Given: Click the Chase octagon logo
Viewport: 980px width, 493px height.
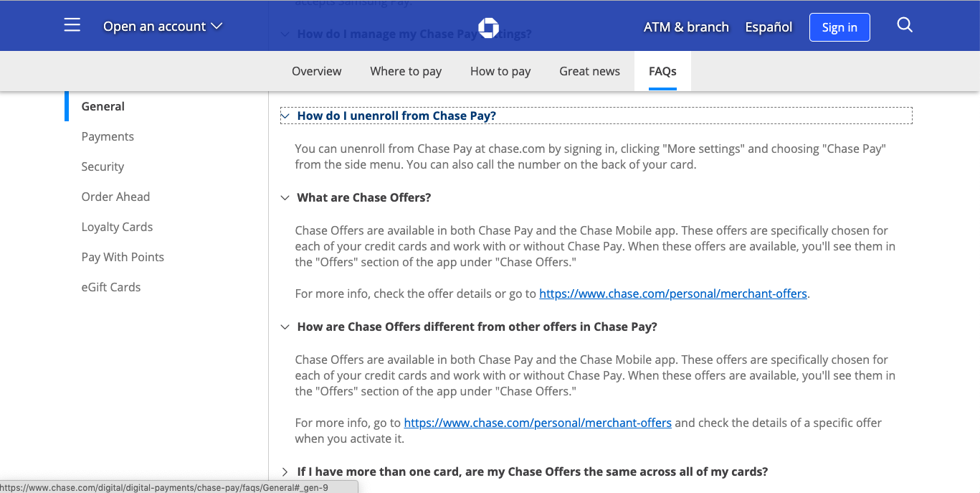Looking at the screenshot, I should coord(488,27).
